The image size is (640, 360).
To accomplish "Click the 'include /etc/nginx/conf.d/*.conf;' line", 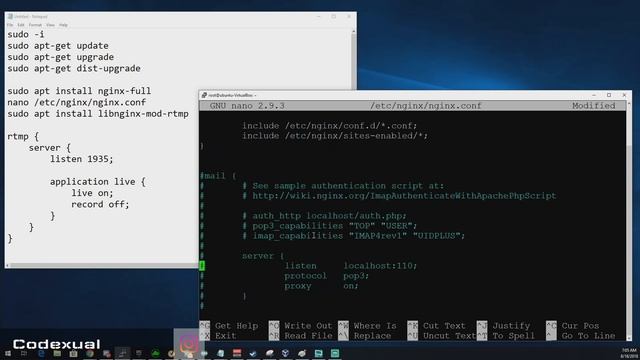I will 330,126.
